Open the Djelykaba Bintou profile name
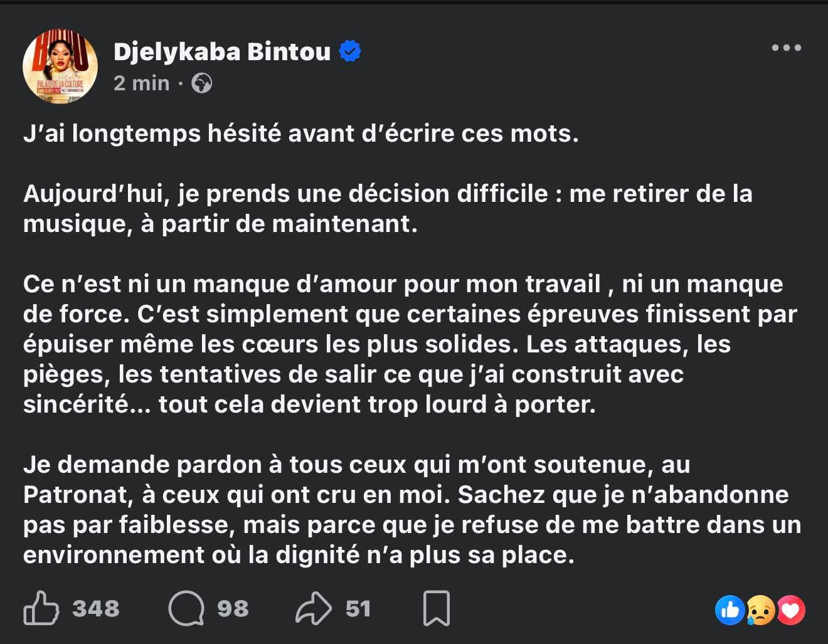The width and height of the screenshot is (828, 644). point(222,51)
